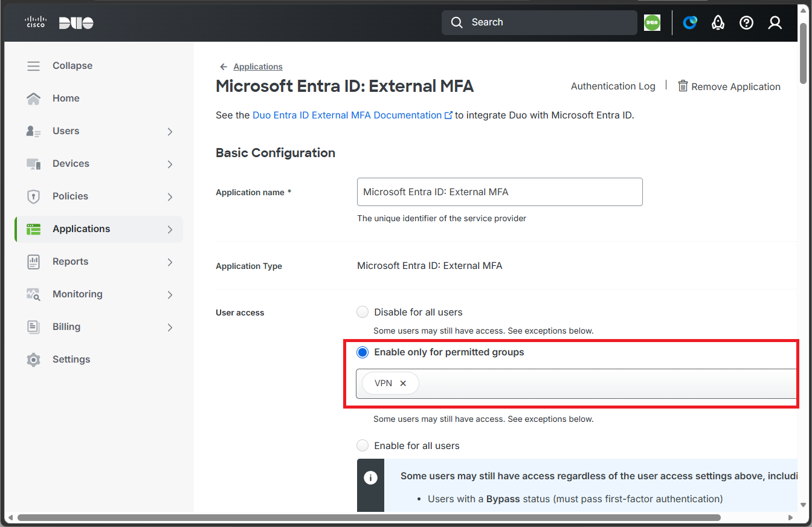
Task: Click 'The unique identifier of the service provider' text
Action: click(x=442, y=218)
